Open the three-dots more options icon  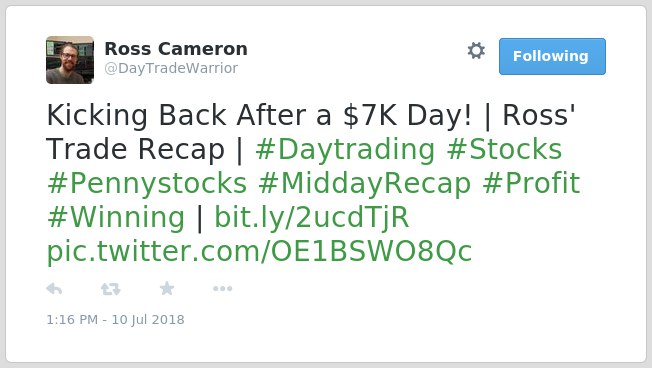point(222,289)
